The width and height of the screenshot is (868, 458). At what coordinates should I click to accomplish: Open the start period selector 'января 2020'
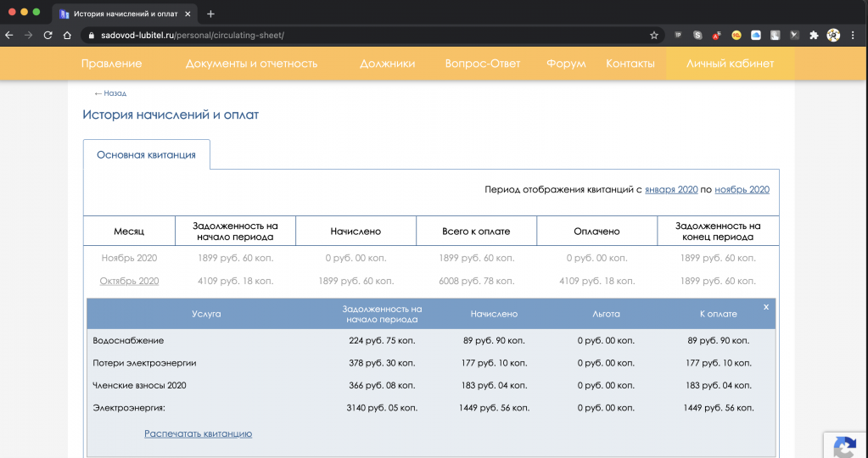pos(671,190)
